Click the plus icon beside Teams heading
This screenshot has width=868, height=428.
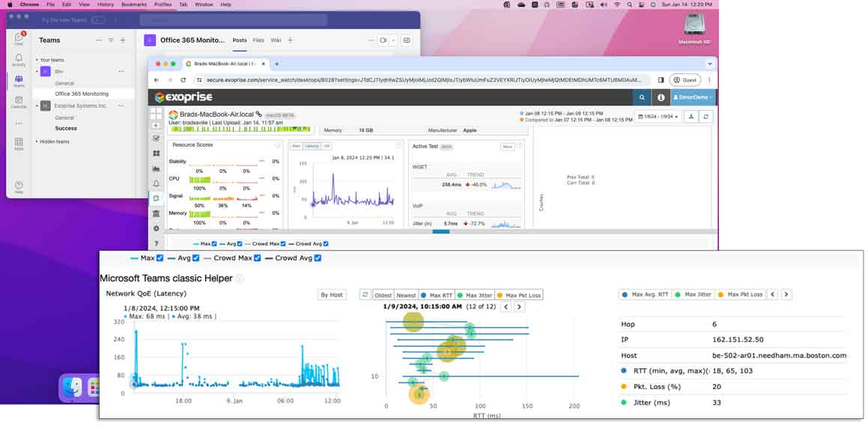pos(123,40)
